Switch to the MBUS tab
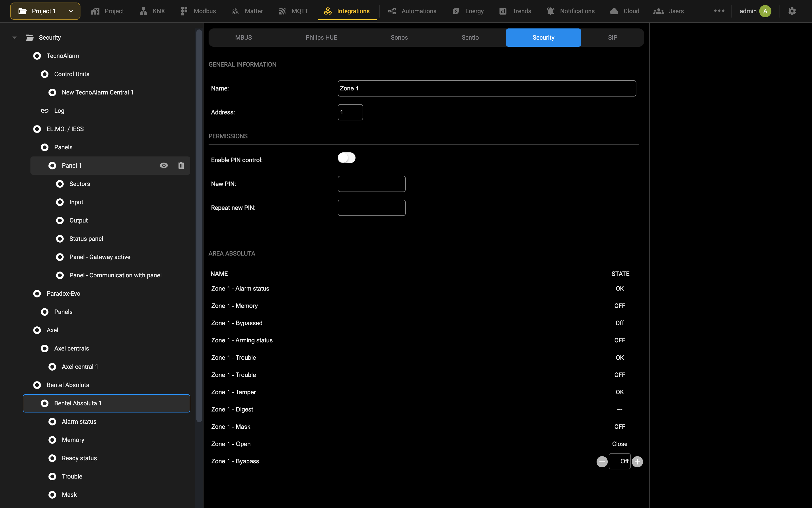The width and height of the screenshot is (812, 508). (x=244, y=38)
